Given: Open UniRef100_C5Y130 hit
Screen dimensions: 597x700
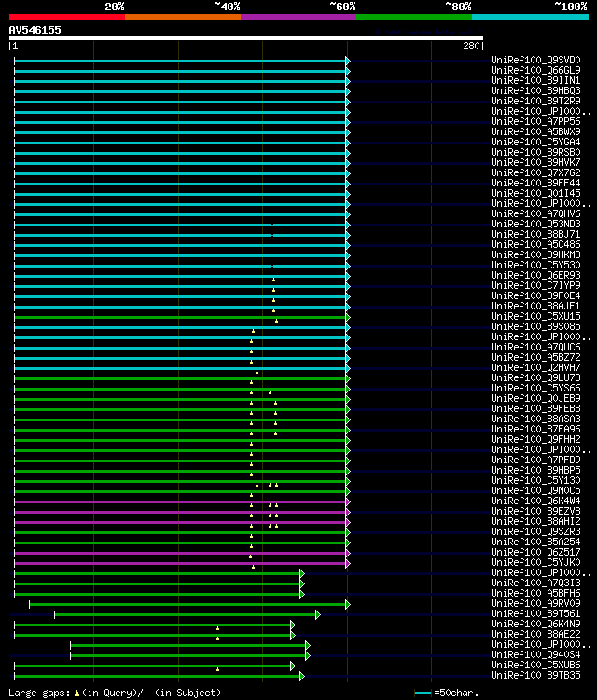Looking at the screenshot, I should pyautogui.click(x=535, y=481).
